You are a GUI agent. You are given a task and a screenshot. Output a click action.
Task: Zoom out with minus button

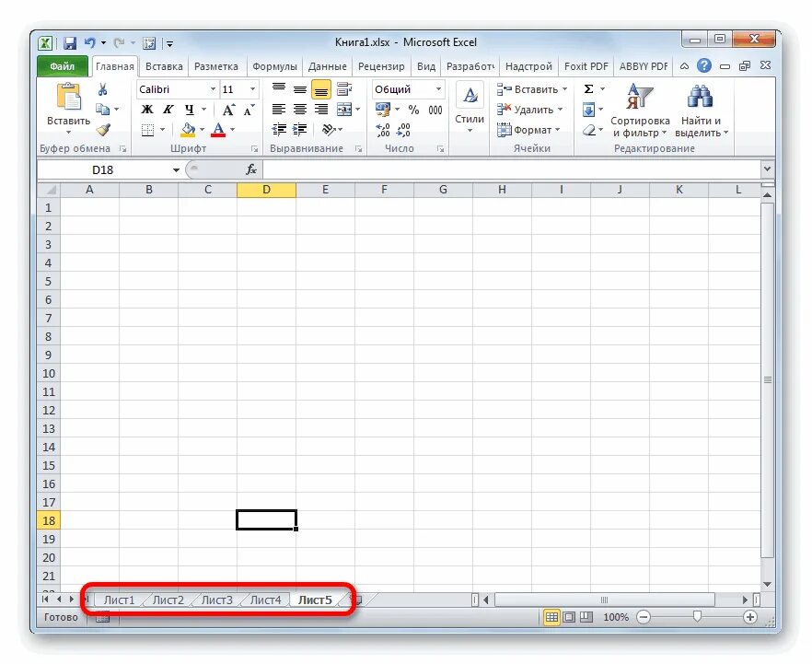pos(644,617)
